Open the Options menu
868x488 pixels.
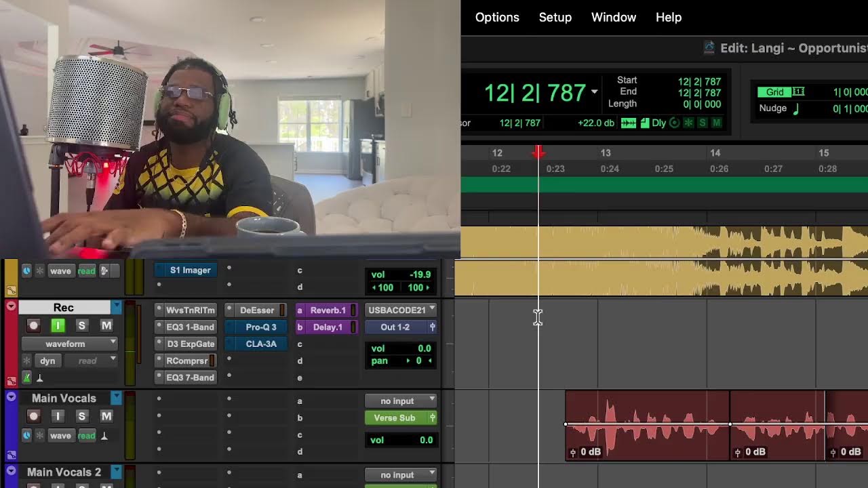pyautogui.click(x=497, y=18)
